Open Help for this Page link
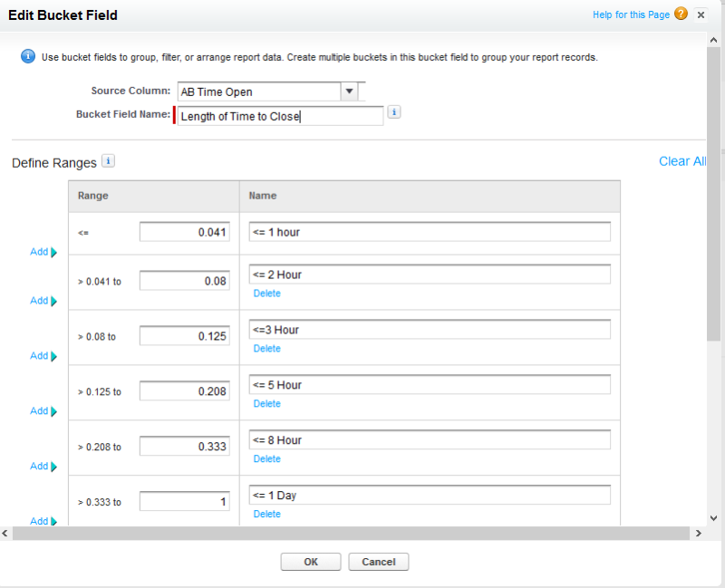Viewport: 725px width, 588px height. tap(631, 15)
